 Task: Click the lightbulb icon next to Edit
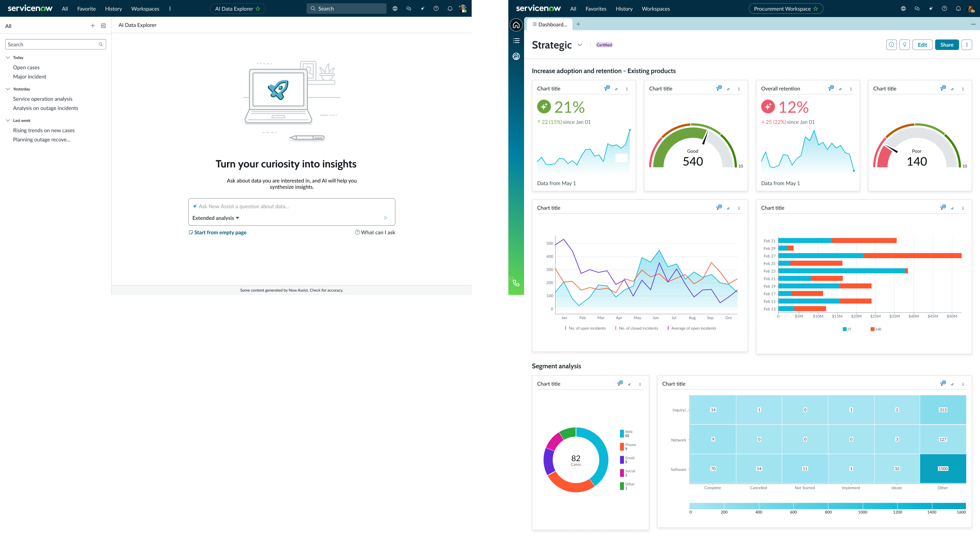(904, 45)
